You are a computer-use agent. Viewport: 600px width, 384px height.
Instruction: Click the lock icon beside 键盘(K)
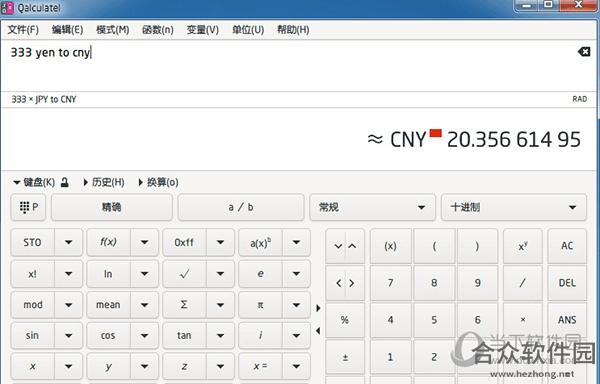(65, 182)
